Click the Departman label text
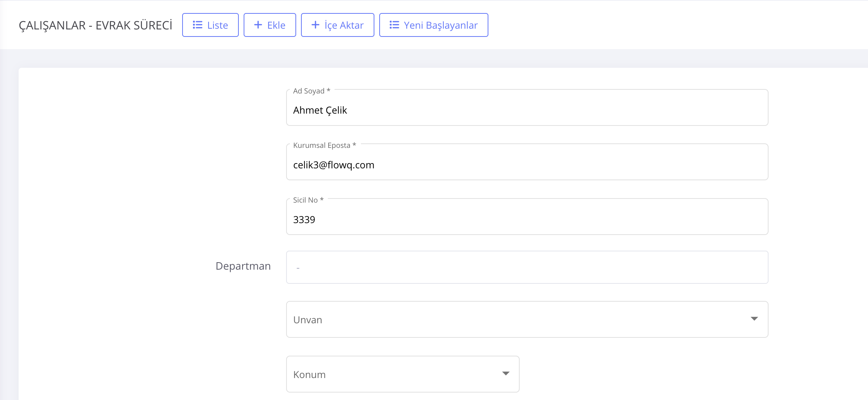This screenshot has width=868, height=400. 243,266
